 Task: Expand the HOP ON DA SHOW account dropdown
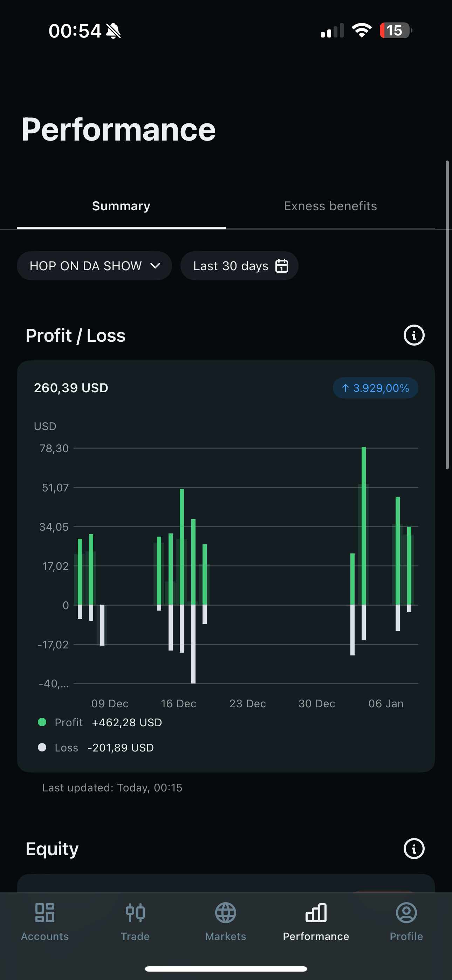94,266
